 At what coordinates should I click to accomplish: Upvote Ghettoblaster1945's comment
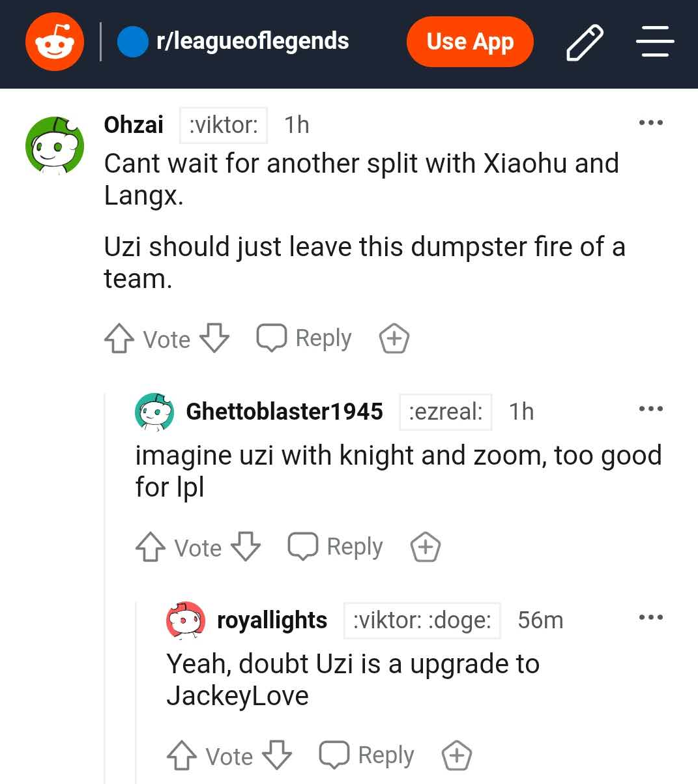click(x=150, y=547)
